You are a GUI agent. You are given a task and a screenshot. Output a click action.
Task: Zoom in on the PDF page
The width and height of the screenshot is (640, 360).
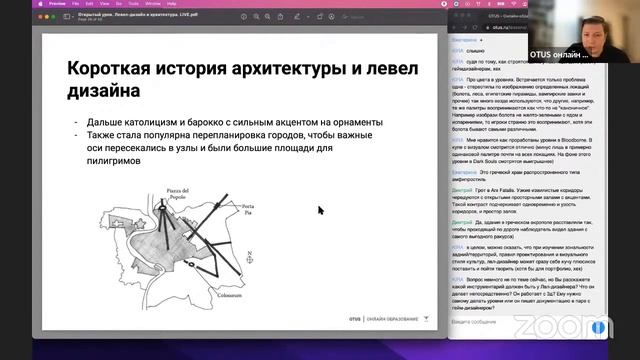click(x=267, y=17)
